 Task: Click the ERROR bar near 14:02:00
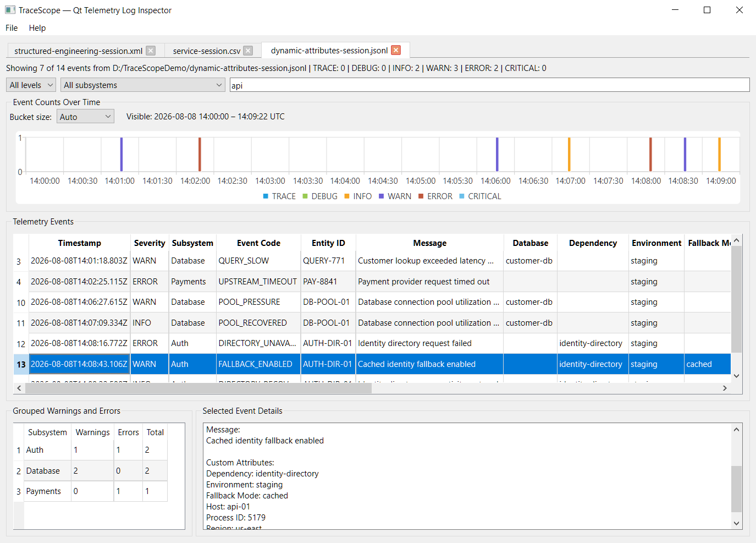point(200,155)
